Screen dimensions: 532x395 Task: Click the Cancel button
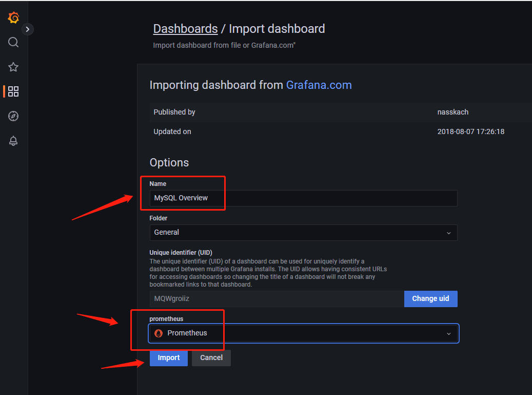[x=211, y=358]
